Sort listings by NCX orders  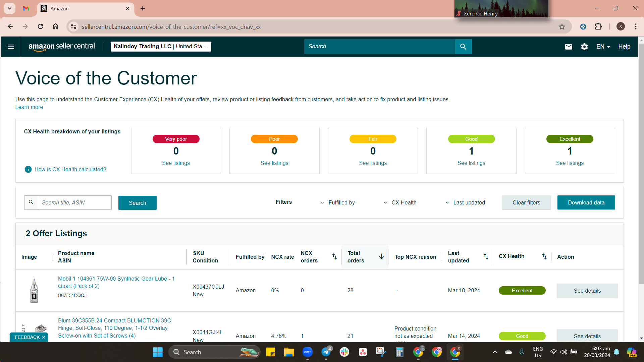pos(334,256)
